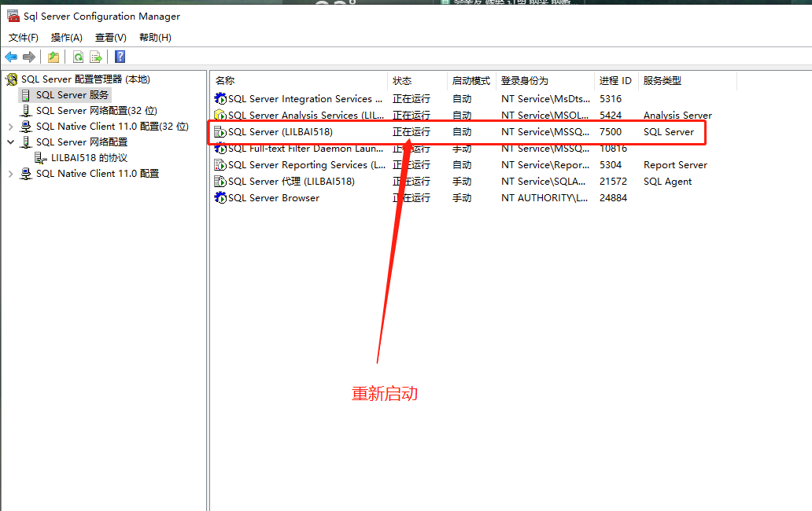This screenshot has width=812, height=511.
Task: Click the icon beside SQL Server 服务
Action: click(26, 95)
